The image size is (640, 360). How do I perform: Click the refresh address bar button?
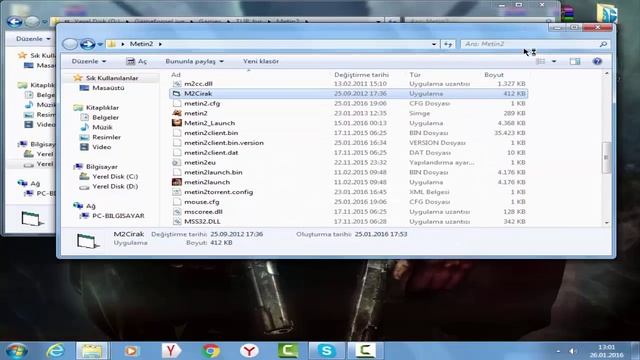[448, 44]
